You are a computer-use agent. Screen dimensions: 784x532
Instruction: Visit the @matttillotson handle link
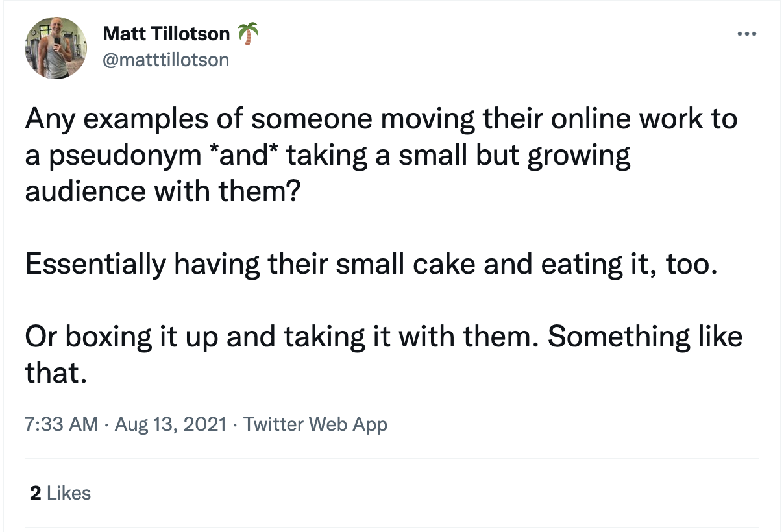click(166, 60)
